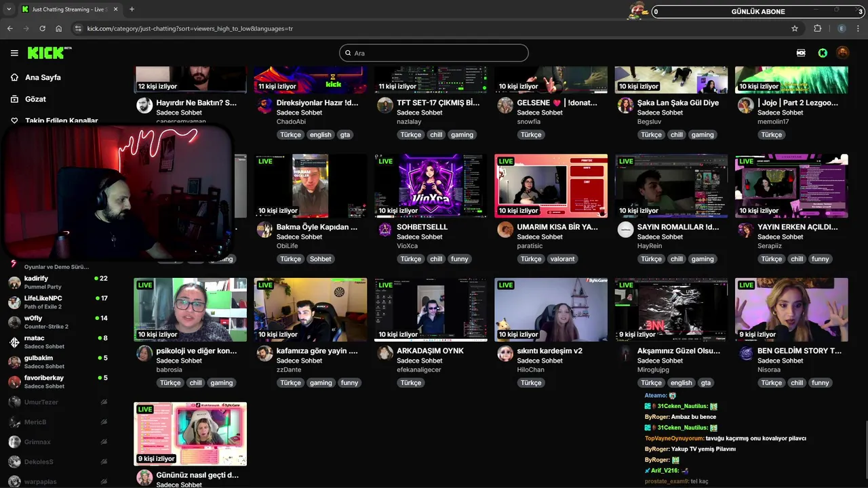Select gta tag under Miroglujpg stream
868x488 pixels.
click(706, 383)
